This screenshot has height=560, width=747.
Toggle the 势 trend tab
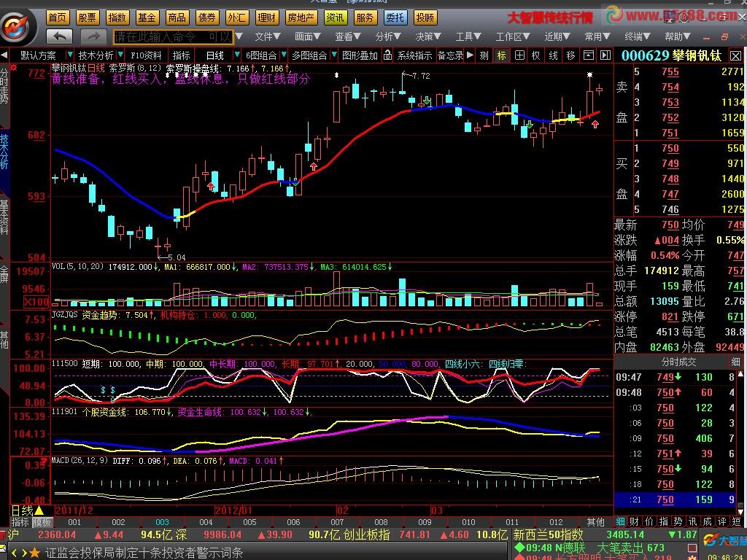(678, 521)
